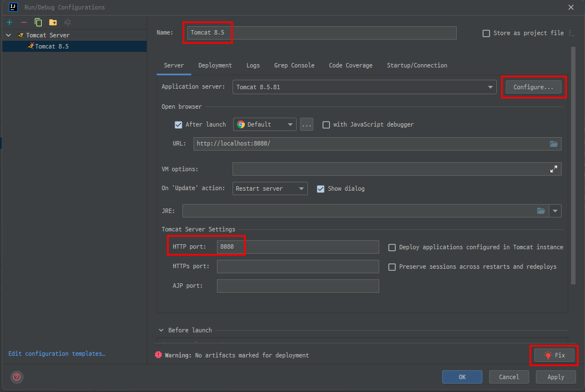
Task: Collapse the Before launch section
Action: coord(161,330)
